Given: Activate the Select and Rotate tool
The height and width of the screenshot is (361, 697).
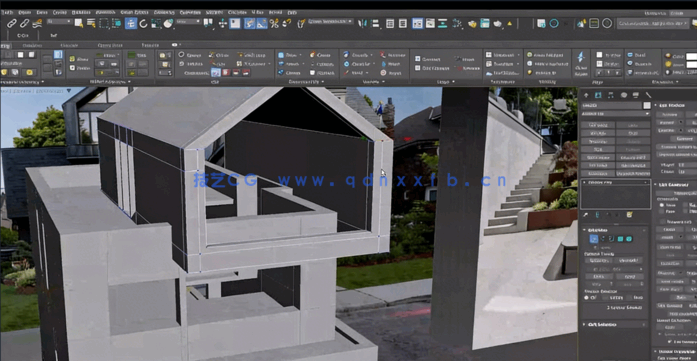Looking at the screenshot, I should (x=144, y=23).
